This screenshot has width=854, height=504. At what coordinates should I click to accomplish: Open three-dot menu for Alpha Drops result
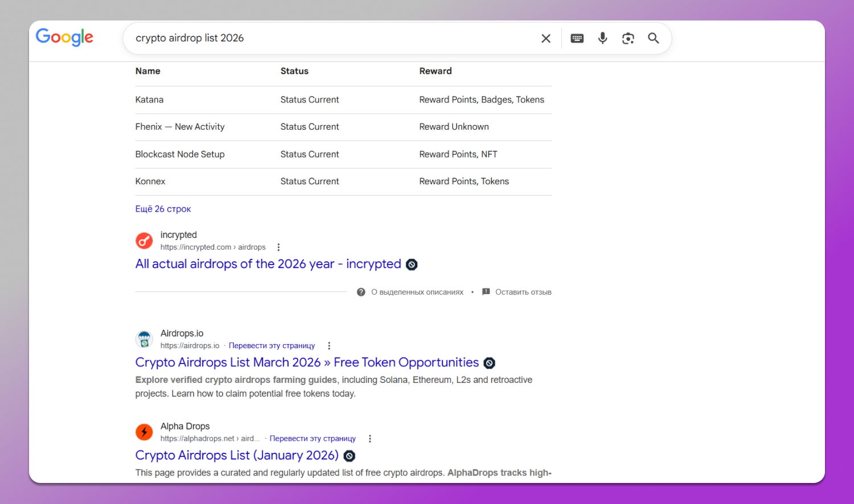[370, 439]
